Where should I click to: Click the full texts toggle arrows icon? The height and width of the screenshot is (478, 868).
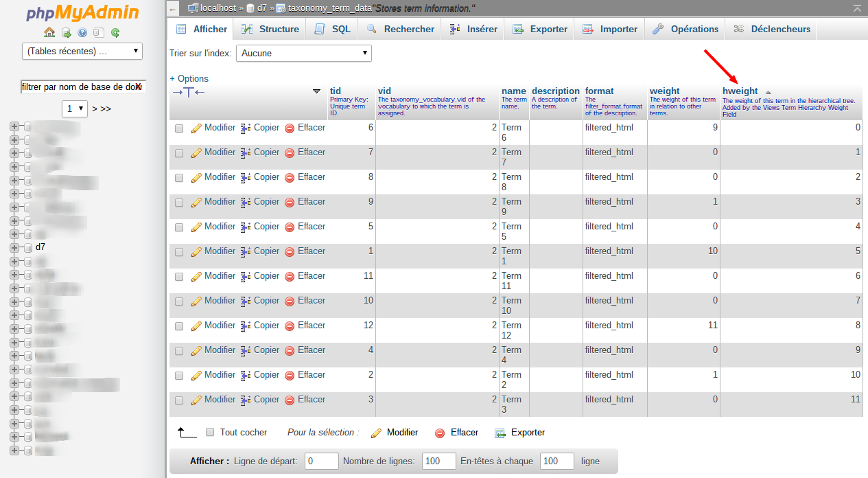click(189, 92)
